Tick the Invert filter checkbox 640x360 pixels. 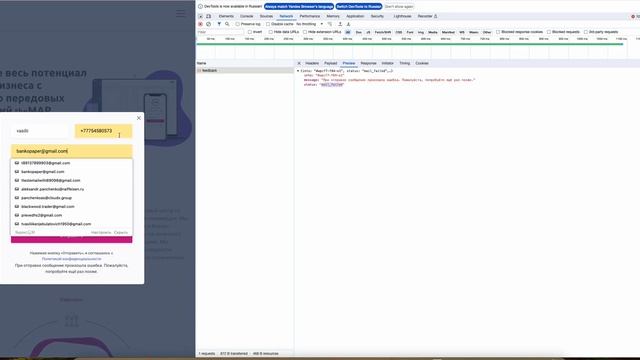click(250, 32)
